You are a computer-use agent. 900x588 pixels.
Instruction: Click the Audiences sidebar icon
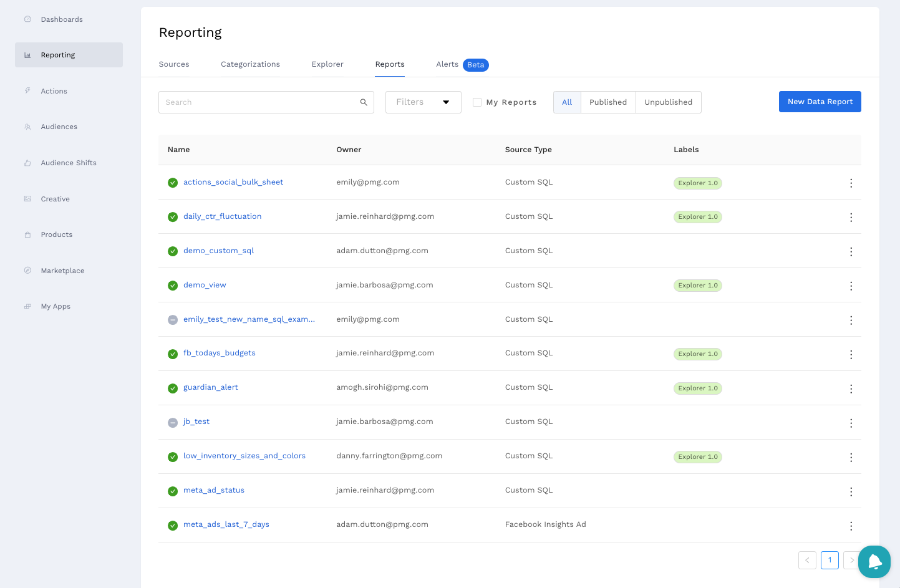pyautogui.click(x=27, y=127)
